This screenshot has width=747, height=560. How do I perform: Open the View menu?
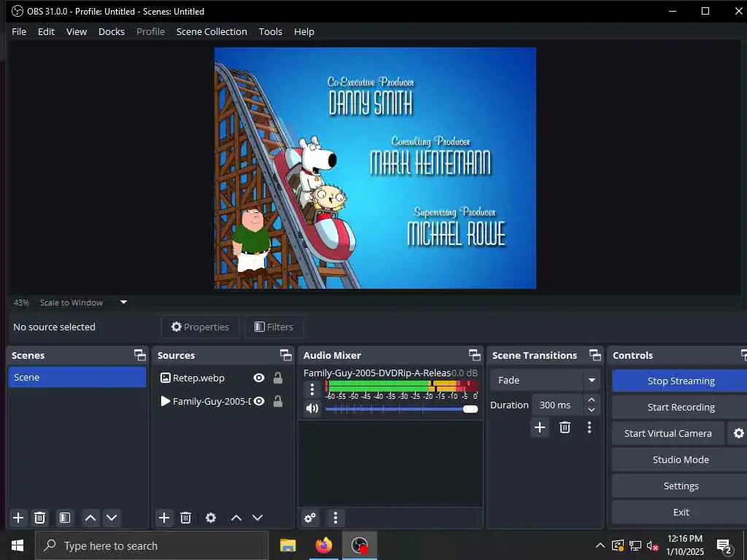[x=76, y=31]
